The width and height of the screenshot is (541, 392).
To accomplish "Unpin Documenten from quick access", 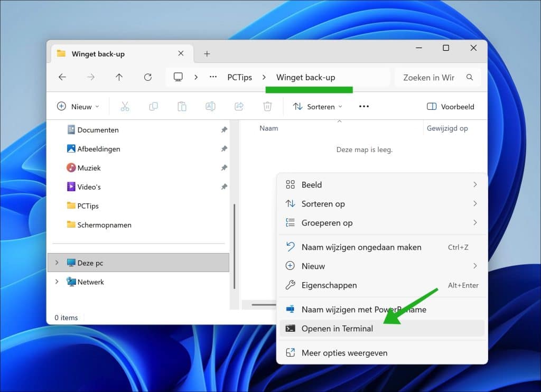I will point(224,130).
